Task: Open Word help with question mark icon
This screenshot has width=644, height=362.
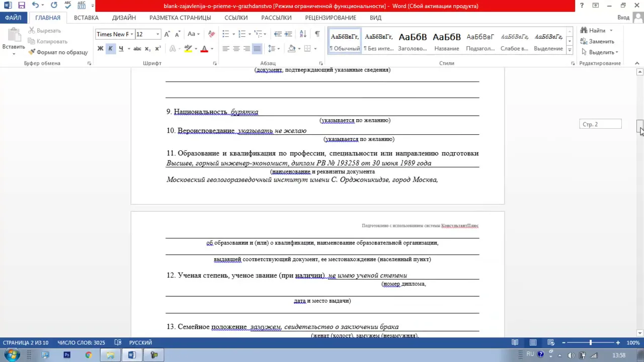Action: pos(582,6)
